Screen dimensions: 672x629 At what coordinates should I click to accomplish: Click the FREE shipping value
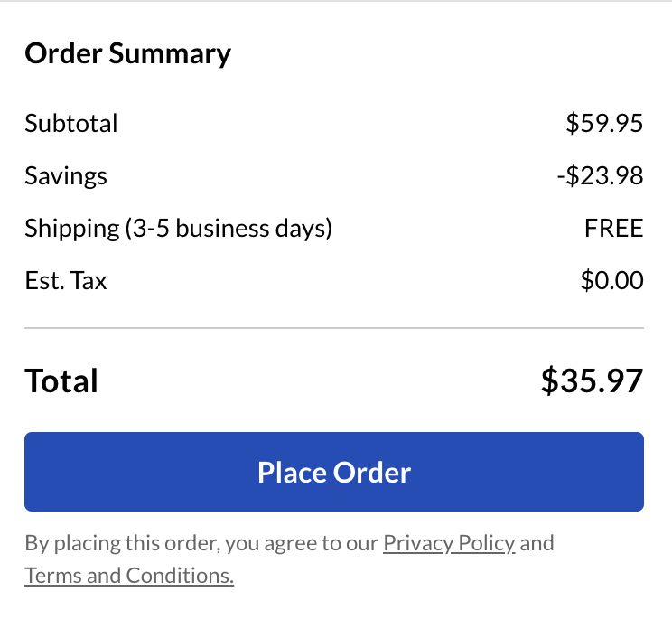(614, 228)
